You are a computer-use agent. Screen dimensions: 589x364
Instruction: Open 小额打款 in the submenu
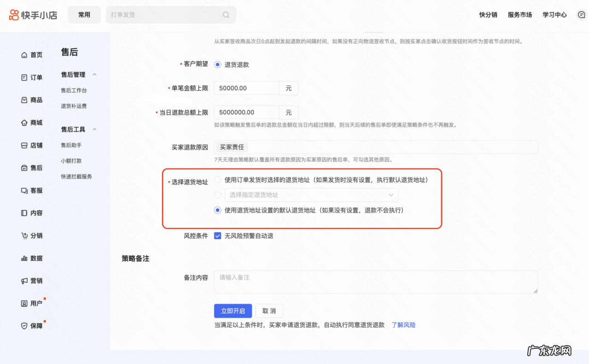pos(71,161)
